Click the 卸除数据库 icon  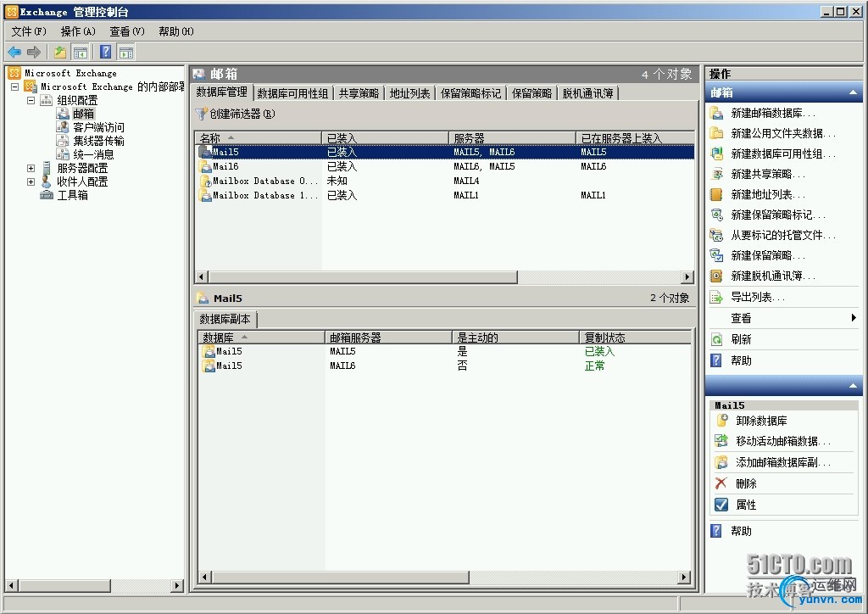pos(721,421)
